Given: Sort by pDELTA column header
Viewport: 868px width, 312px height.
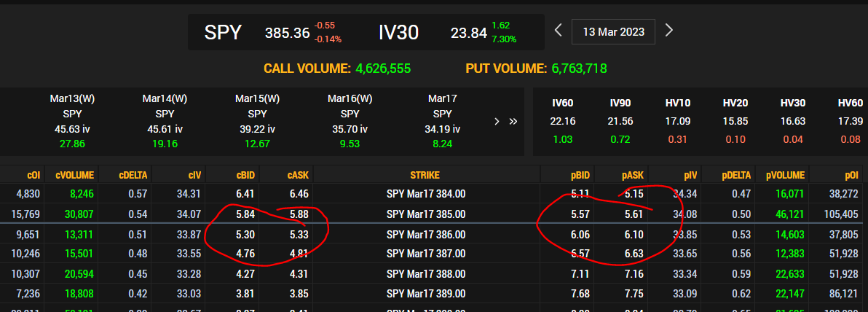Looking at the screenshot, I should (735, 175).
